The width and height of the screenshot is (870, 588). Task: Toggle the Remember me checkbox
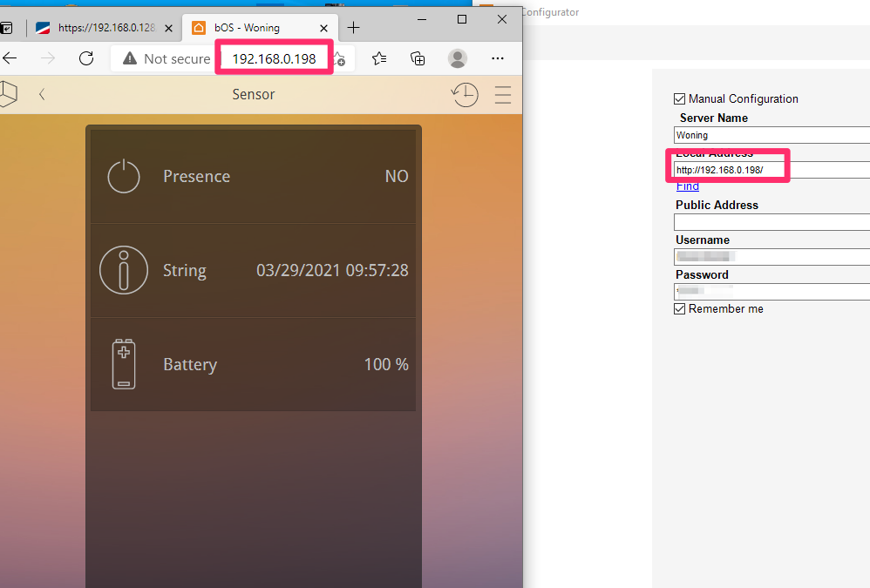pos(680,308)
